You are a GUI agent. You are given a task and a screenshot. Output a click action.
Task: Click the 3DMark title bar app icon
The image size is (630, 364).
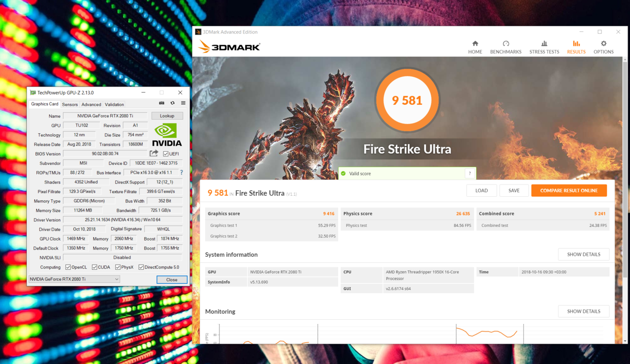coord(198,32)
